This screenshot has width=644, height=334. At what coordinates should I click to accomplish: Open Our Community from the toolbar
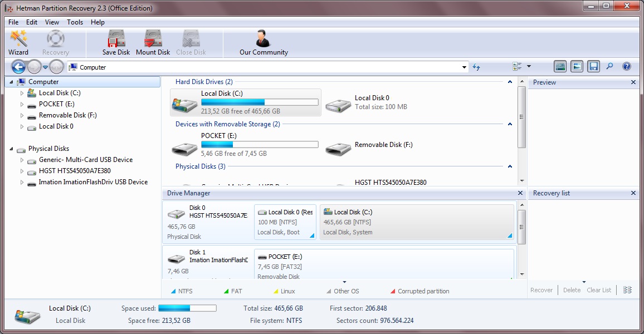(x=262, y=42)
